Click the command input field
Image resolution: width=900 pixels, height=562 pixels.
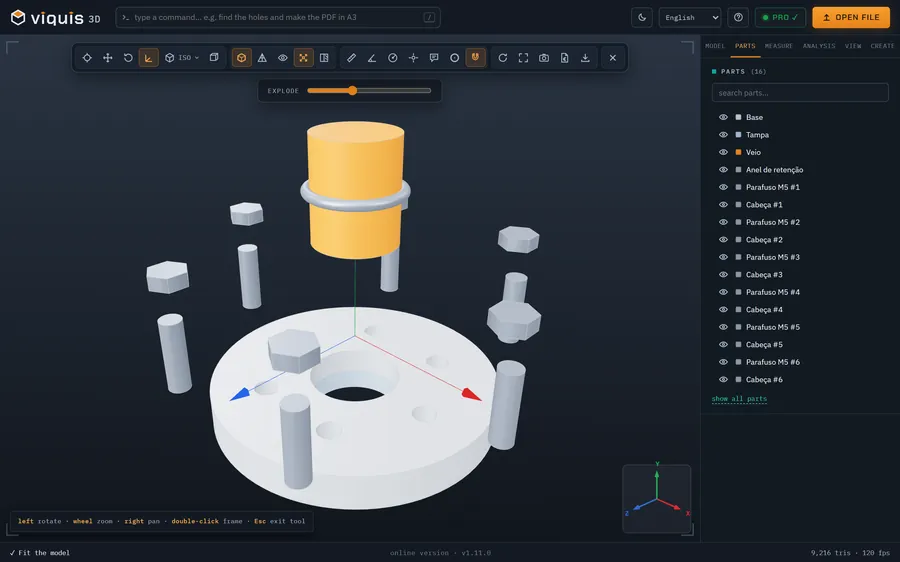click(278, 17)
